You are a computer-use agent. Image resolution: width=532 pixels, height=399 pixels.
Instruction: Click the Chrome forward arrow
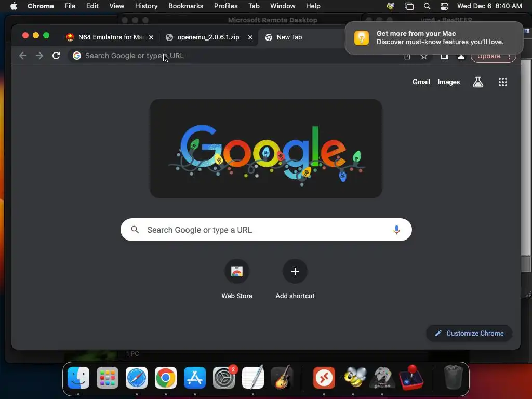tap(39, 56)
